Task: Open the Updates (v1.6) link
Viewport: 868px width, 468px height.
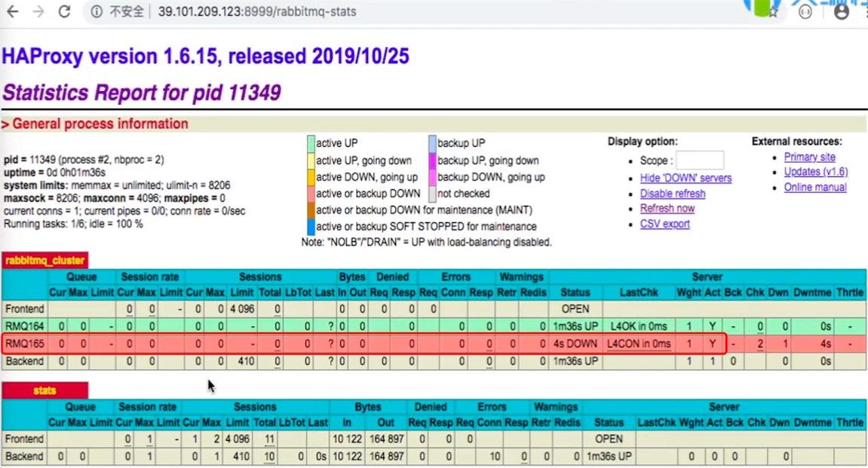Action: (815, 172)
